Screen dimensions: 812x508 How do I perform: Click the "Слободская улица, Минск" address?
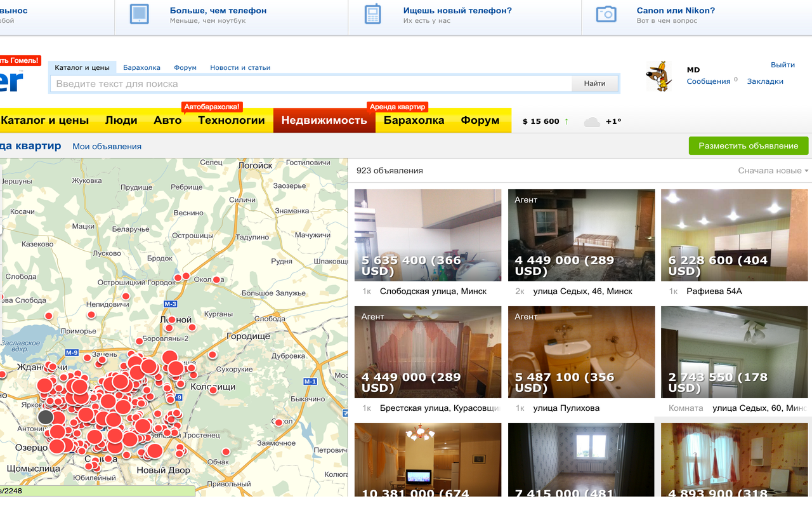433,291
